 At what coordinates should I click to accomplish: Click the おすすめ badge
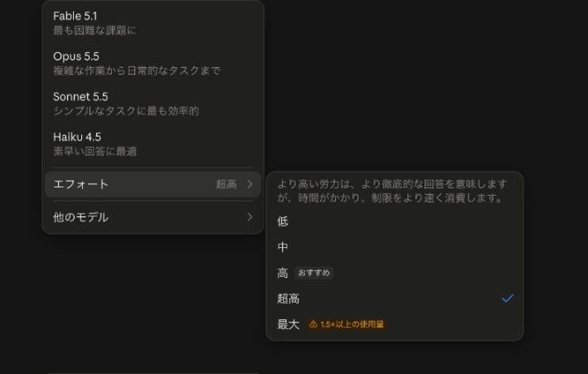tap(313, 273)
